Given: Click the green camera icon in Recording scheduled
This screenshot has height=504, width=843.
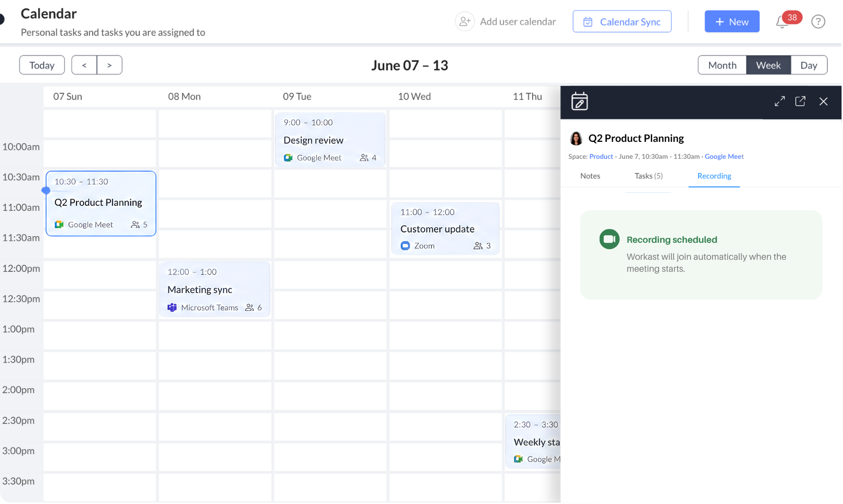Looking at the screenshot, I should (x=609, y=239).
